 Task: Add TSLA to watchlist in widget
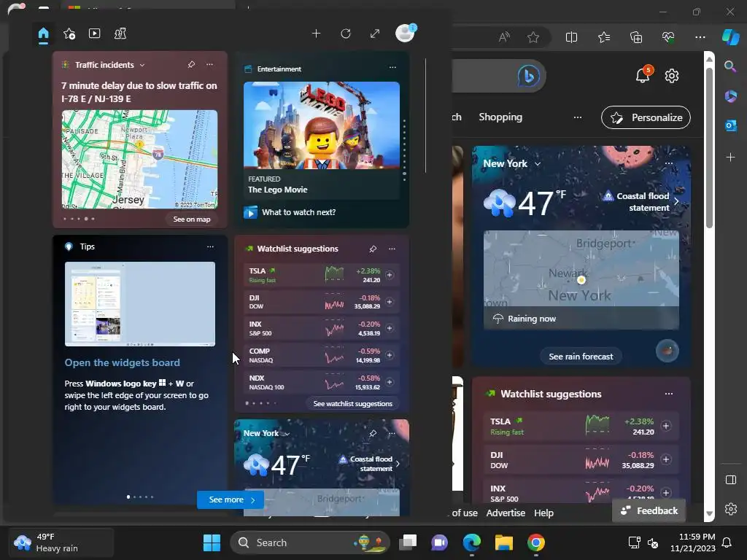(390, 275)
